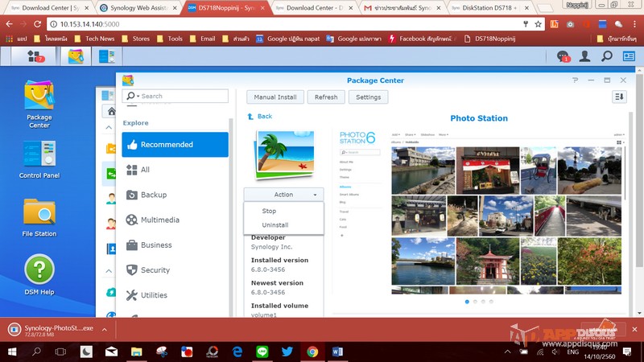Click the Settings button
This screenshot has height=362, width=644.
pyautogui.click(x=369, y=97)
